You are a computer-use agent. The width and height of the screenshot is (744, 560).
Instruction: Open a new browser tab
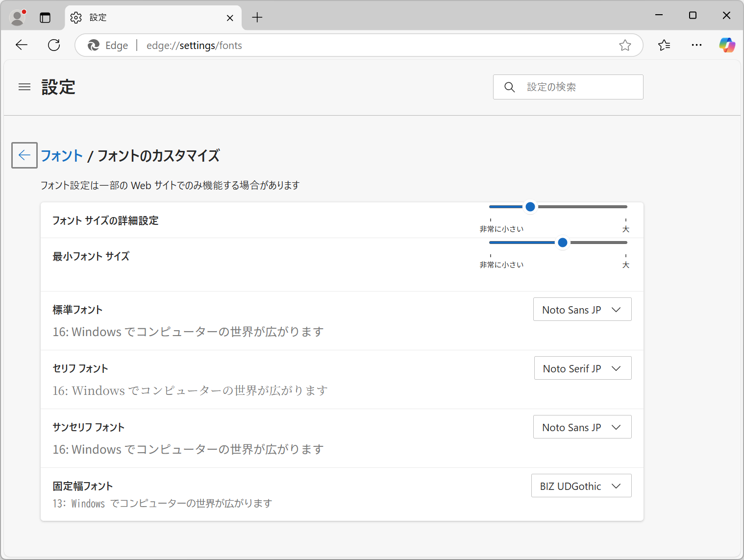click(257, 17)
